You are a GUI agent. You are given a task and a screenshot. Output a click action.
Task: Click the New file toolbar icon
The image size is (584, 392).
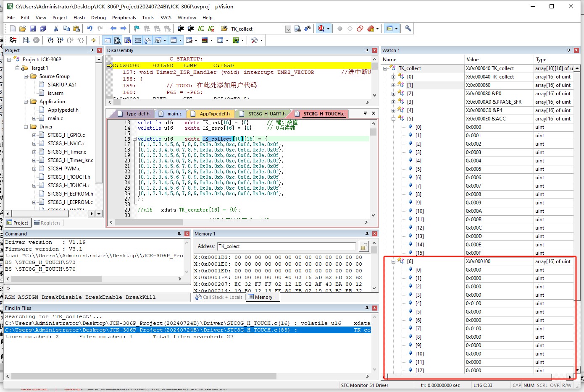[x=13, y=29]
